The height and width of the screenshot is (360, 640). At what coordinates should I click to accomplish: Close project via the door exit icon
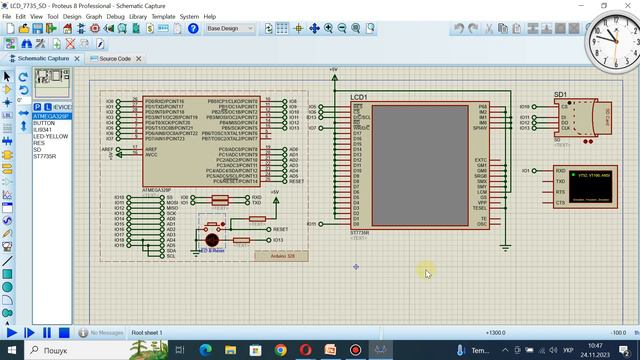pyautogui.click(x=51, y=29)
